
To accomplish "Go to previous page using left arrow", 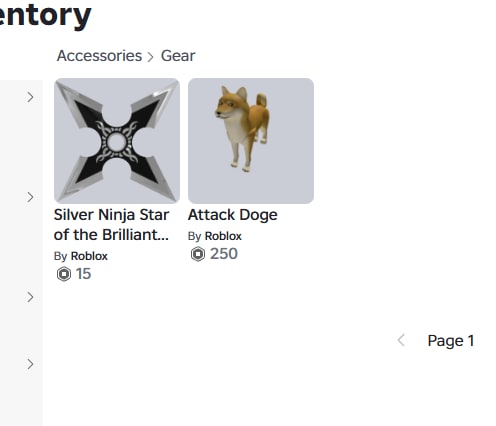I will (401, 340).
